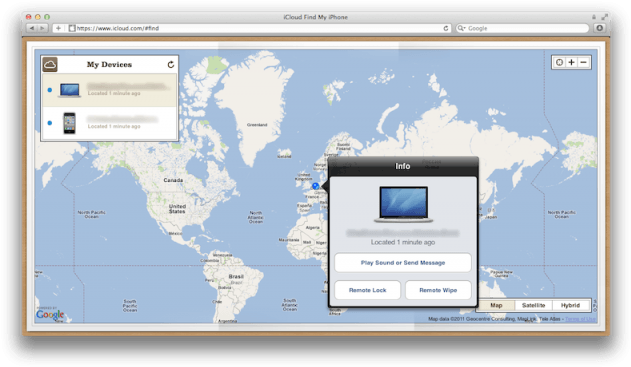
Task: Click the locate crosshair map control
Action: point(559,62)
